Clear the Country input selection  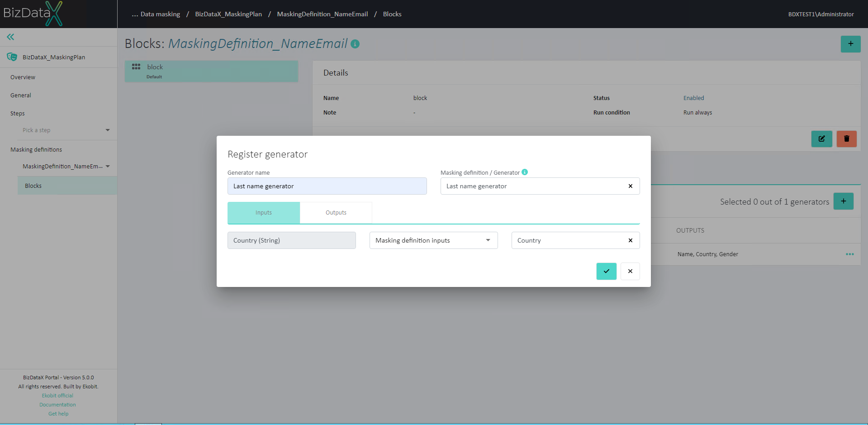click(630, 240)
